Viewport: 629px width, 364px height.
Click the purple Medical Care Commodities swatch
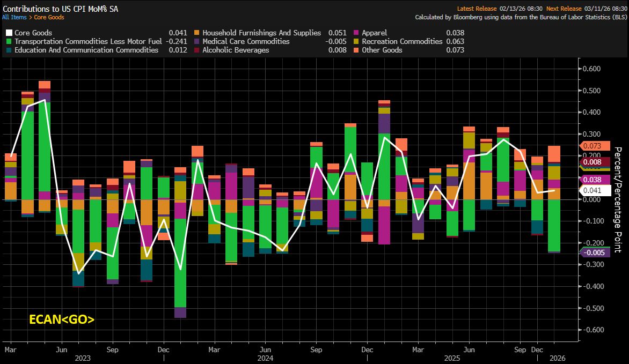[196, 41]
